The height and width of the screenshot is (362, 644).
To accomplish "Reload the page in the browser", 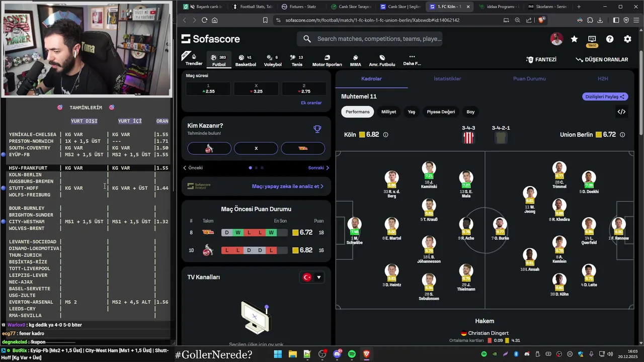I will pyautogui.click(x=204, y=20).
